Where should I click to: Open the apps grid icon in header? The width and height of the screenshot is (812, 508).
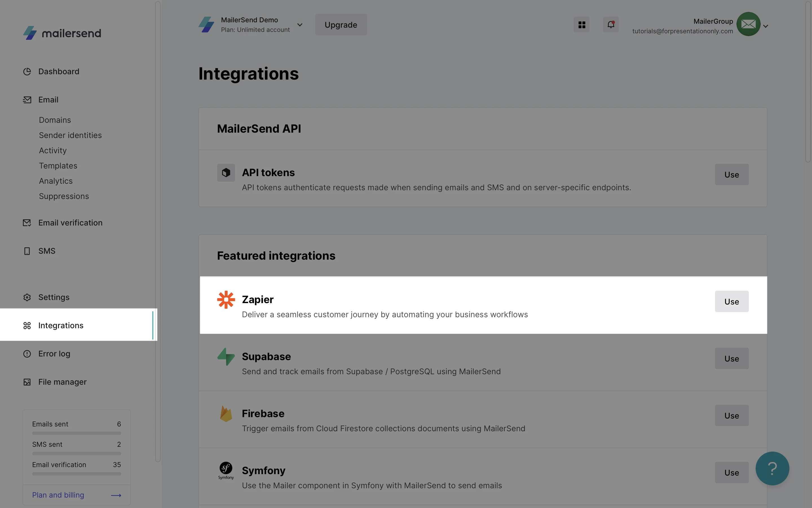(581, 25)
